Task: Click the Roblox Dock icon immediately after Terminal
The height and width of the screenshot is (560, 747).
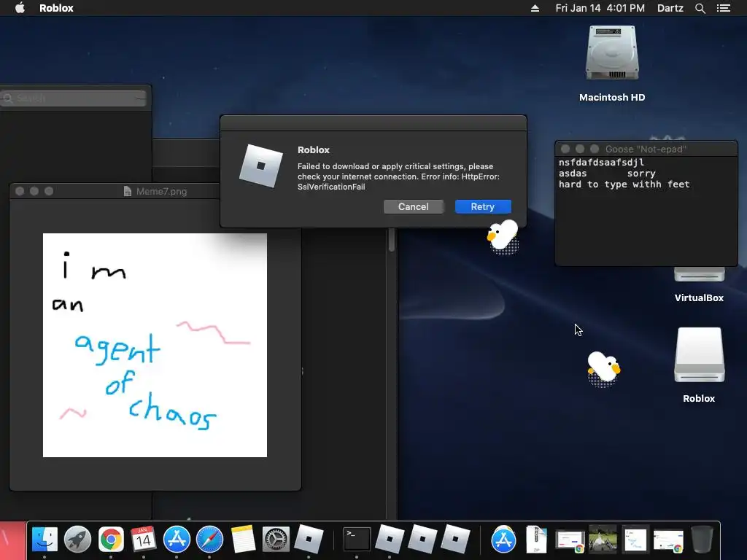Action: click(x=390, y=539)
